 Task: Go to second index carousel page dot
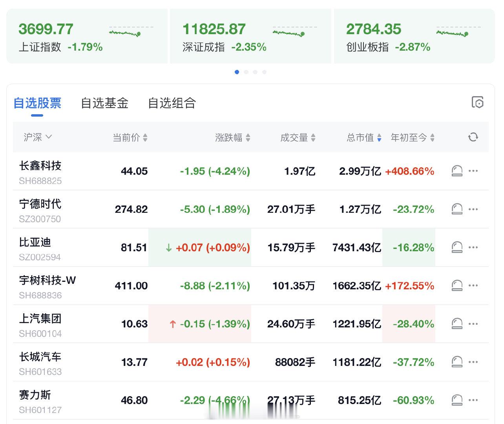246,72
